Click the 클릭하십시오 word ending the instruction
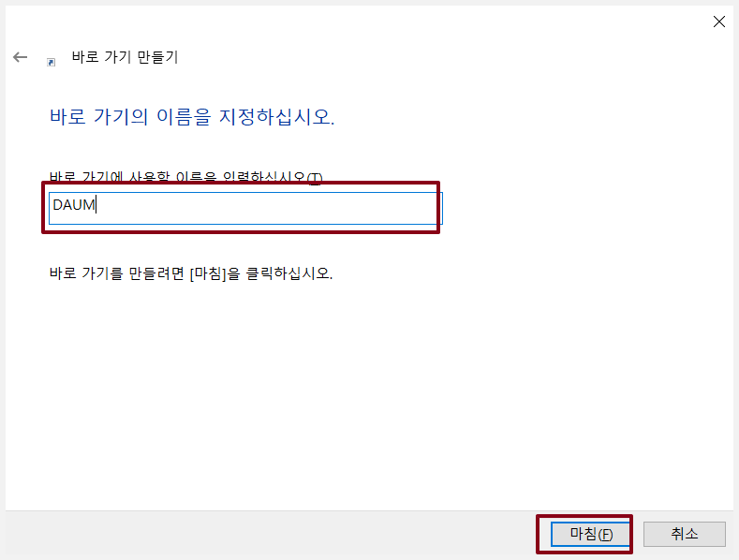The width and height of the screenshot is (739, 560). (x=288, y=273)
